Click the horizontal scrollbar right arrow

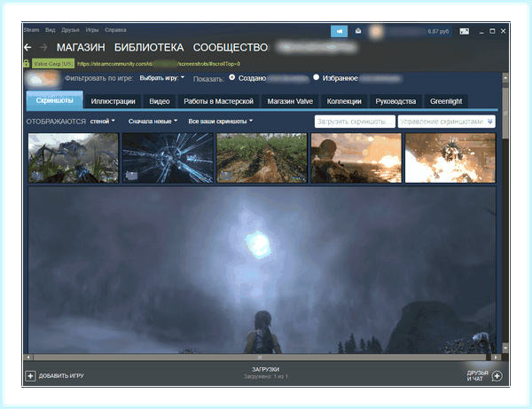[x=496, y=357]
